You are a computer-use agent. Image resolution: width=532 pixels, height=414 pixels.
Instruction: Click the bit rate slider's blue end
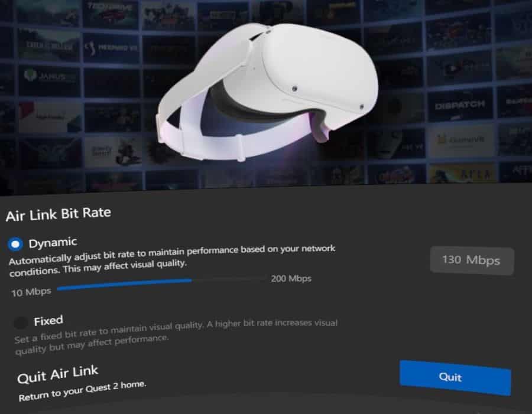(x=191, y=281)
